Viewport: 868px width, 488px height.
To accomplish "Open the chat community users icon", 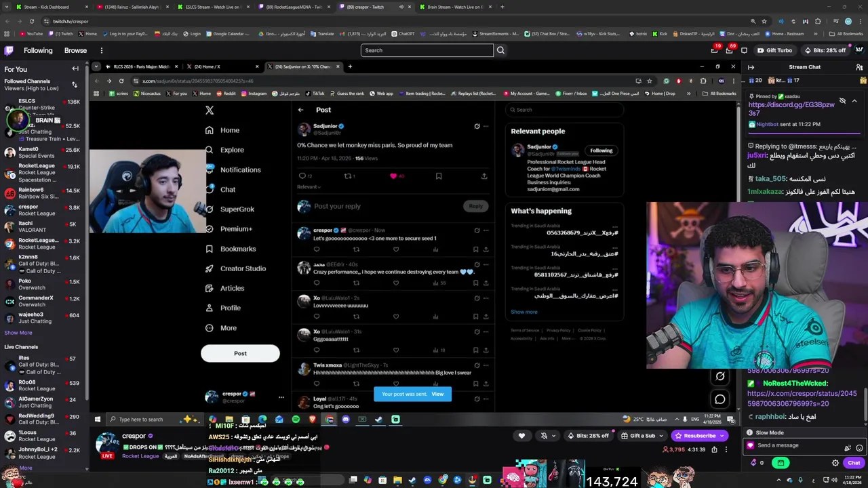I will pyautogui.click(x=859, y=67).
